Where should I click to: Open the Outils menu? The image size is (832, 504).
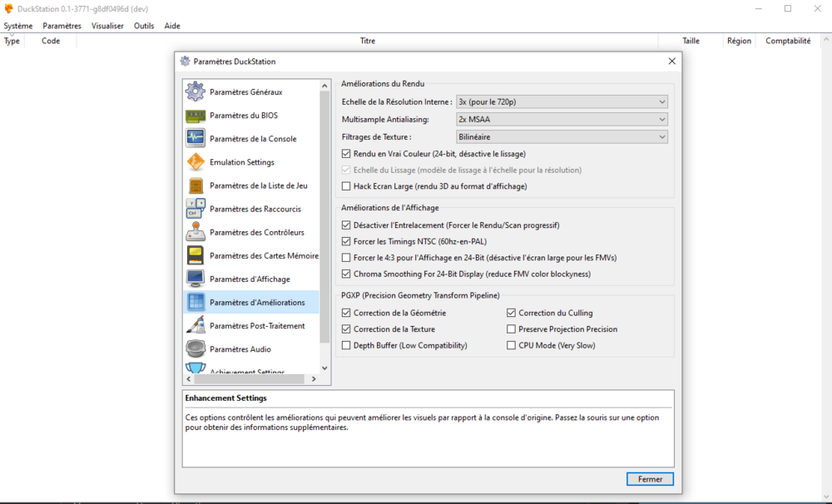tap(144, 26)
